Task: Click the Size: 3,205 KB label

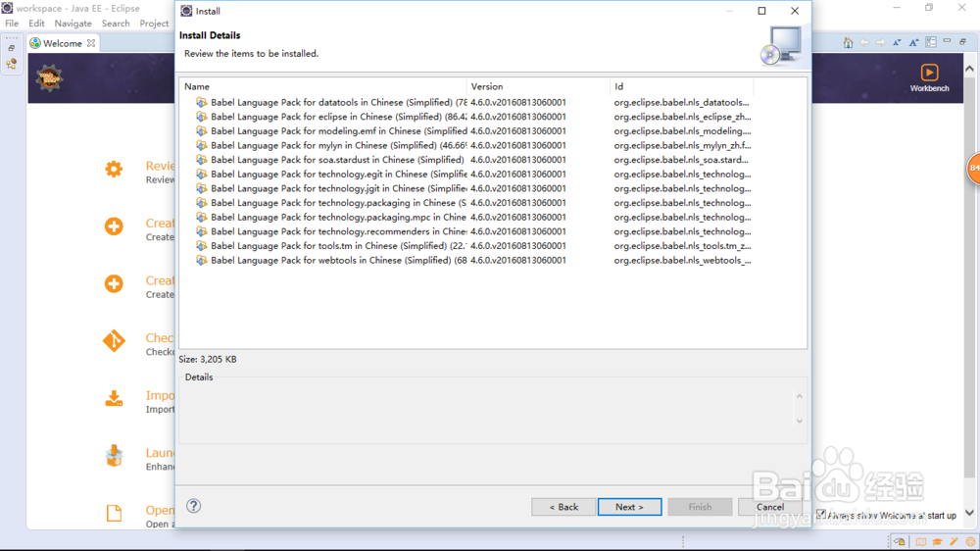Action: tap(208, 359)
